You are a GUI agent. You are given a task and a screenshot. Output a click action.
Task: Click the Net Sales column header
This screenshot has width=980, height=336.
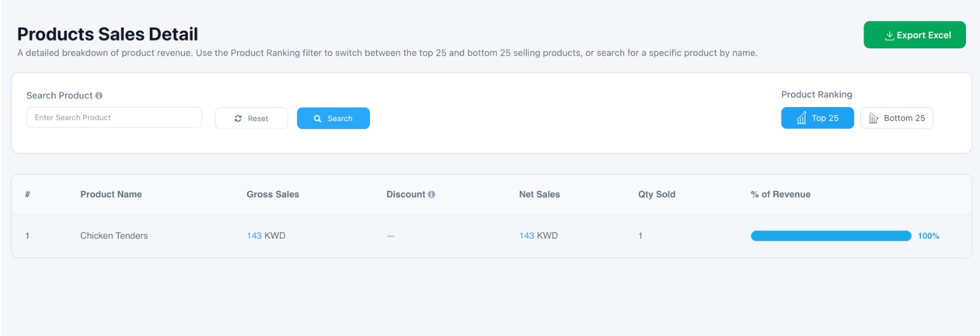coord(539,194)
